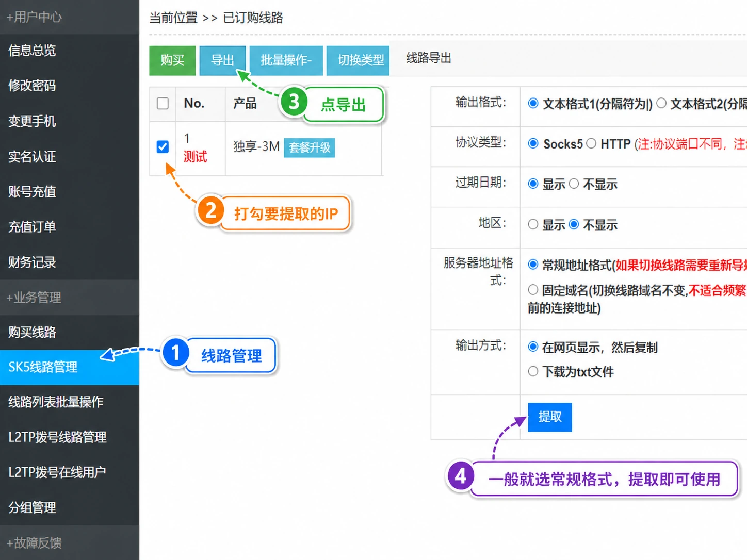Viewport: 747px width, 560px height.
Task: Open SK5线路管理 in sidebar
Action: click(69, 367)
